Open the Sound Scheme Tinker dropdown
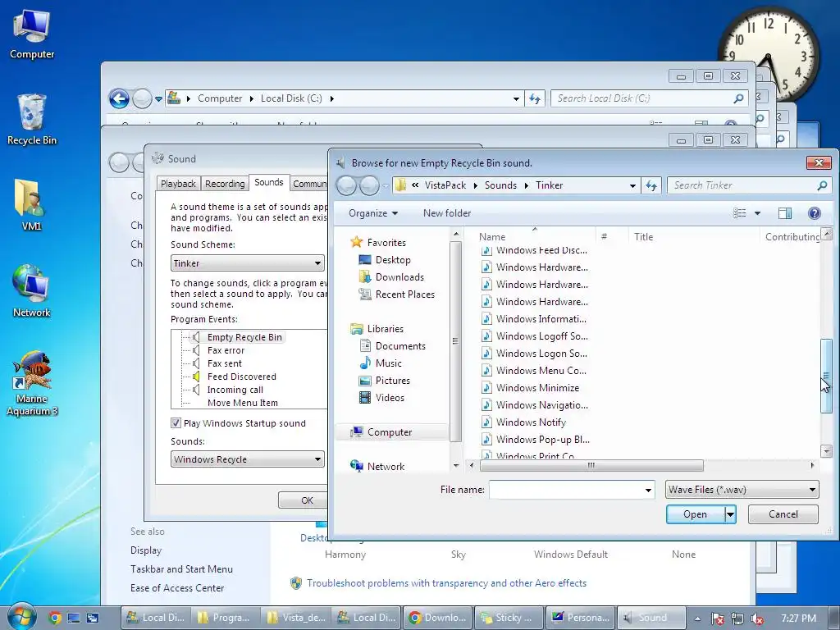The width and height of the screenshot is (840, 630). pos(248,263)
